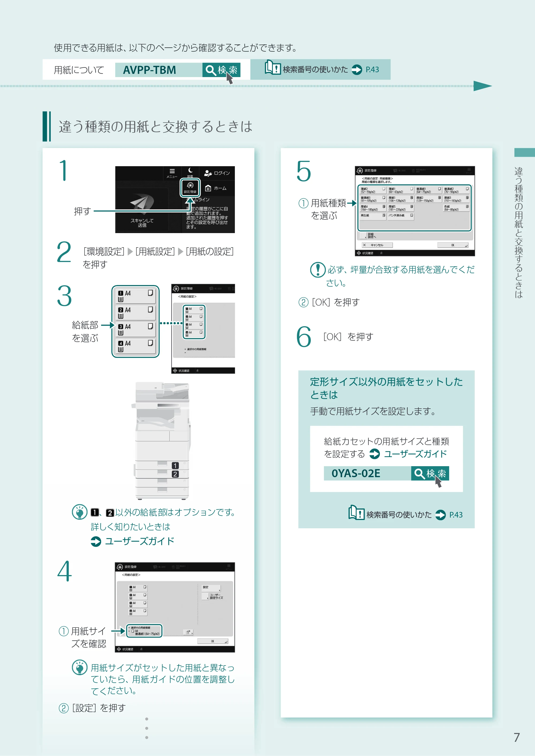Select 再生紙 paper type
535x756 pixels.
click(373, 216)
